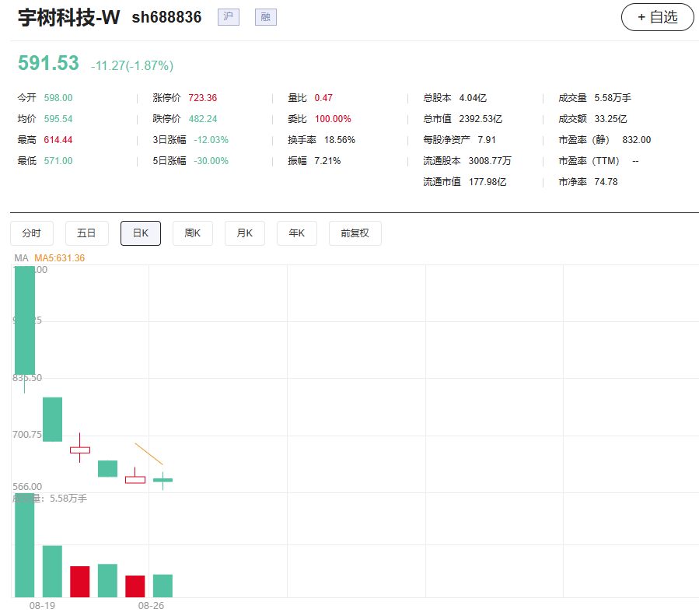Image resolution: width=699 pixels, height=616 pixels.
Task: Click the latest green cross candlestick at 08-26
Action: [x=163, y=480]
